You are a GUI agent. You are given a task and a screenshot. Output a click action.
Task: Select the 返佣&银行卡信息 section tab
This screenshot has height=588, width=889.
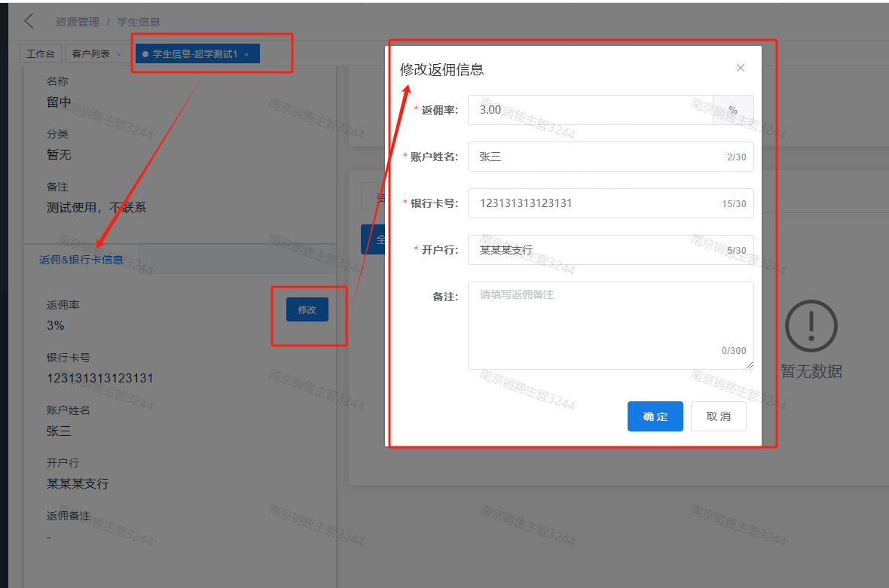pos(81,260)
